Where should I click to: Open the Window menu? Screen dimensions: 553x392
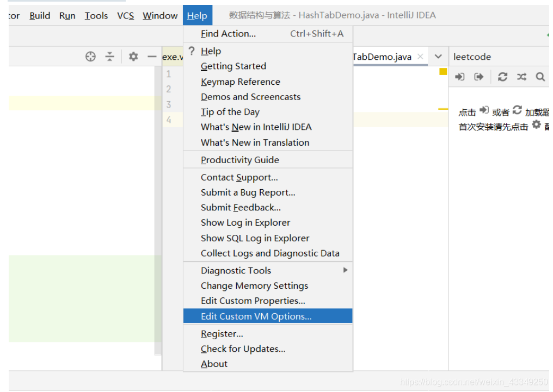point(160,16)
